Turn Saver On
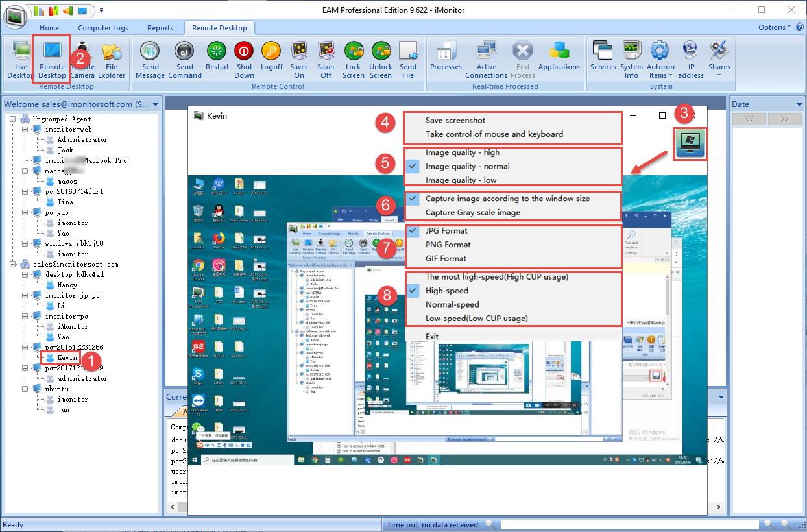Screen dimensions: 807x532 [x=299, y=59]
